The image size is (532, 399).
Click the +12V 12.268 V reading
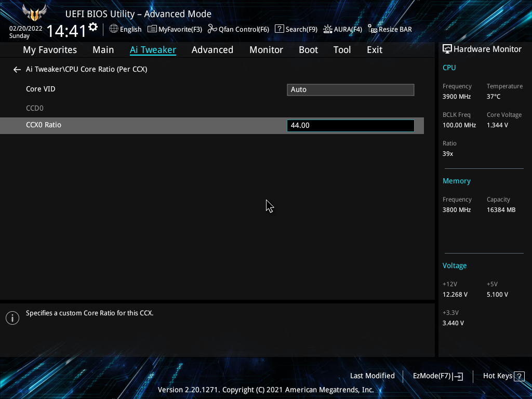(x=455, y=295)
